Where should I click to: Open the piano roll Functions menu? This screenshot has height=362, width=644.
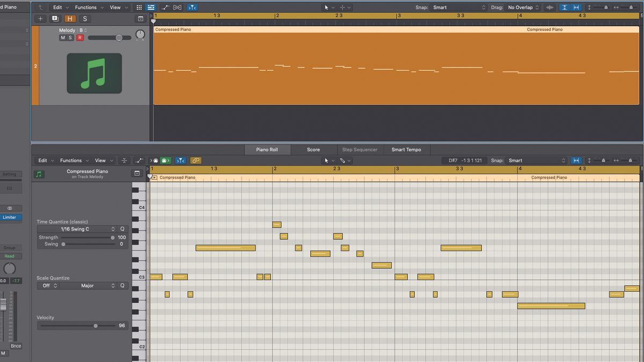[74, 160]
